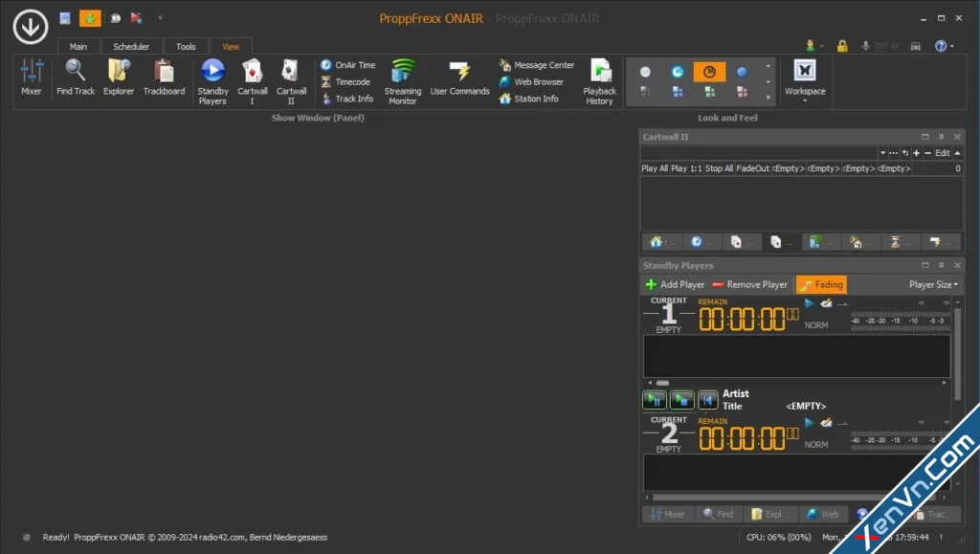Viewport: 980px width, 554px height.
Task: Show the Standby Players panel from ribbon
Action: pos(212,82)
